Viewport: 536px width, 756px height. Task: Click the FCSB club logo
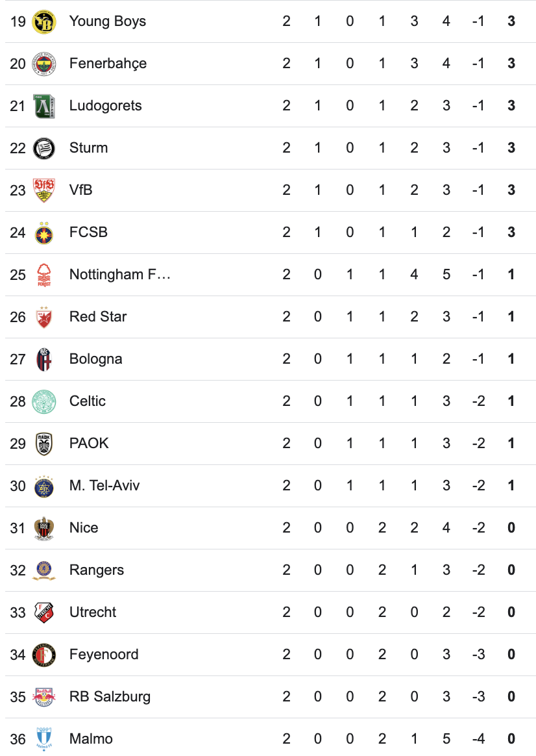click(44, 233)
